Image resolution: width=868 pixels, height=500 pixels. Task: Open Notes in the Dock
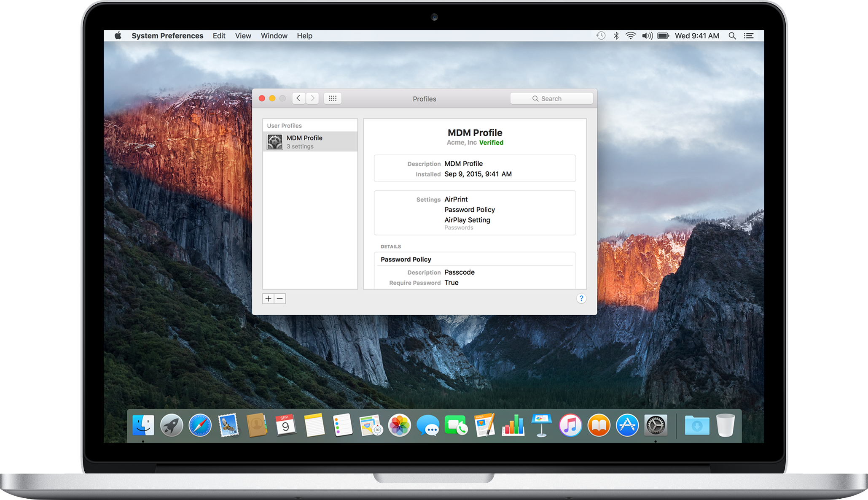314,425
